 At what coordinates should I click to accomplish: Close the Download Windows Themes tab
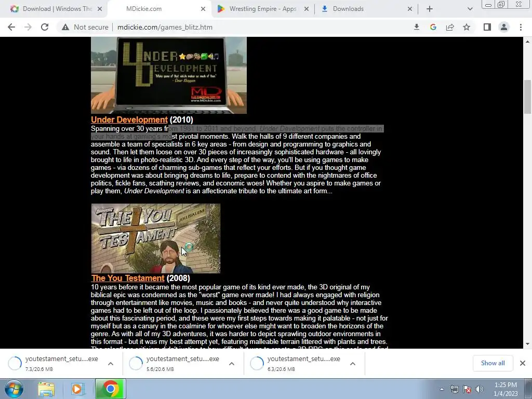[100, 9]
